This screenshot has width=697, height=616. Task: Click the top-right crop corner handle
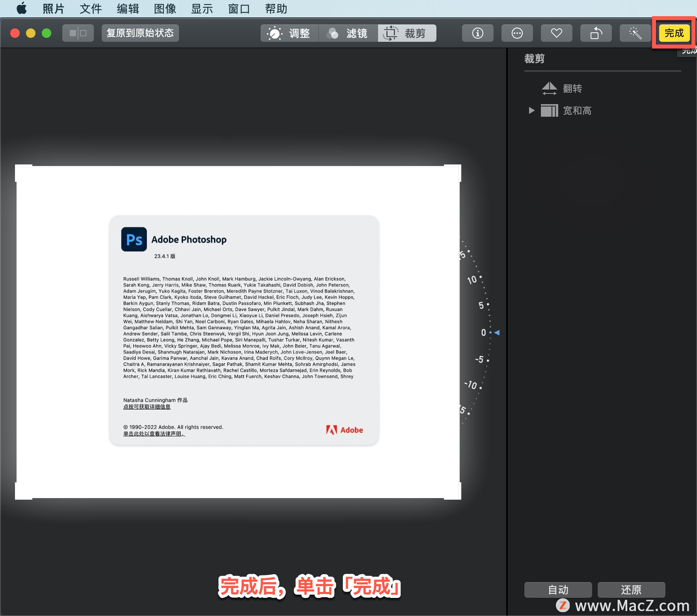pos(453,173)
